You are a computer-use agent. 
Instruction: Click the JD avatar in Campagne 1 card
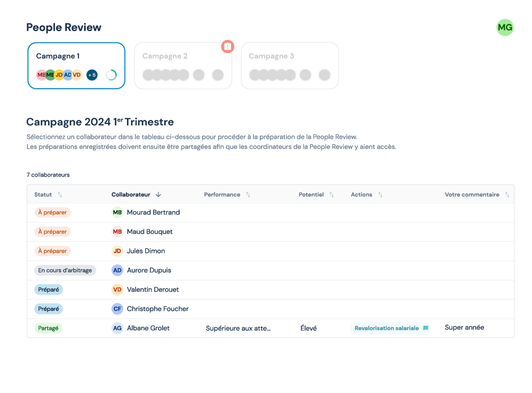point(59,75)
